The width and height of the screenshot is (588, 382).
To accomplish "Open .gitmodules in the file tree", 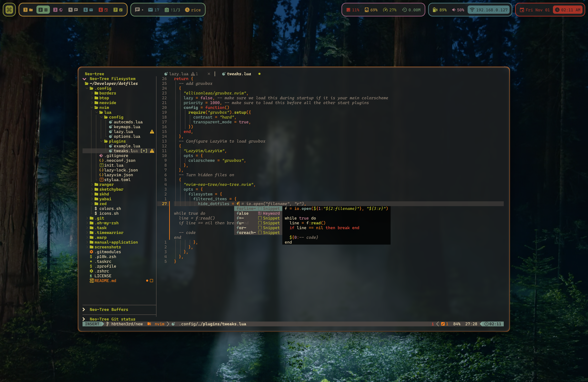I will 105,252.
